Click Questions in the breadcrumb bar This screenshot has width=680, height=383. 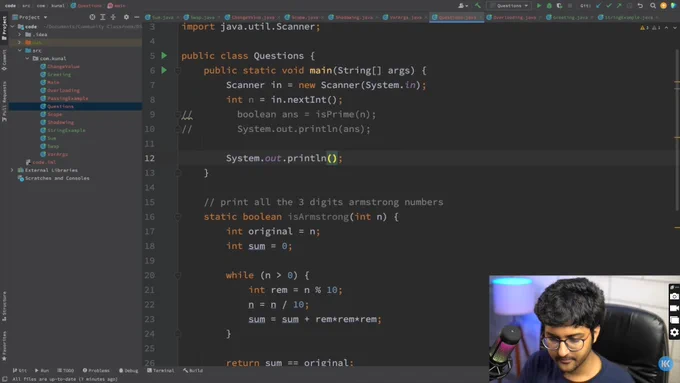pos(86,6)
